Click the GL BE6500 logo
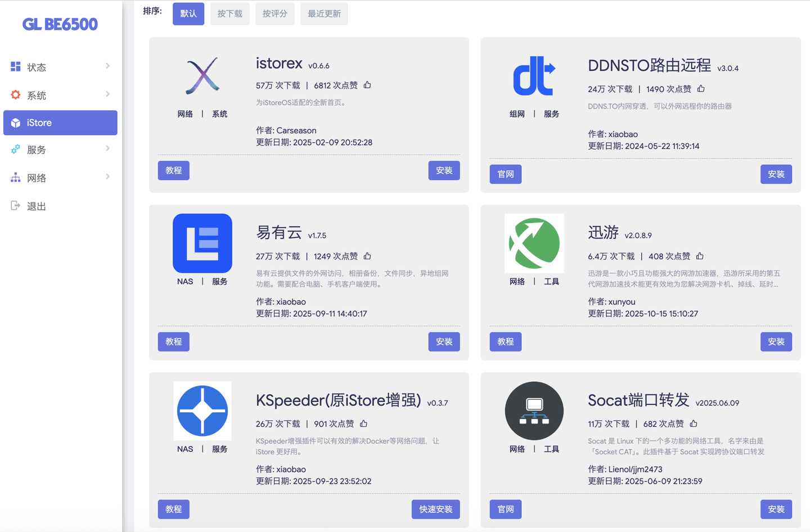 (x=60, y=24)
